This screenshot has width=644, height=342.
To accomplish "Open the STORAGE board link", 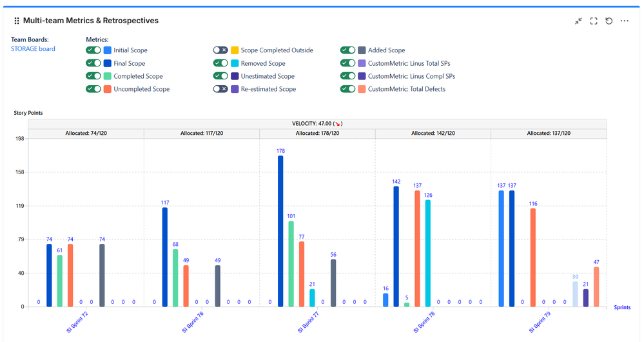I will (x=33, y=48).
